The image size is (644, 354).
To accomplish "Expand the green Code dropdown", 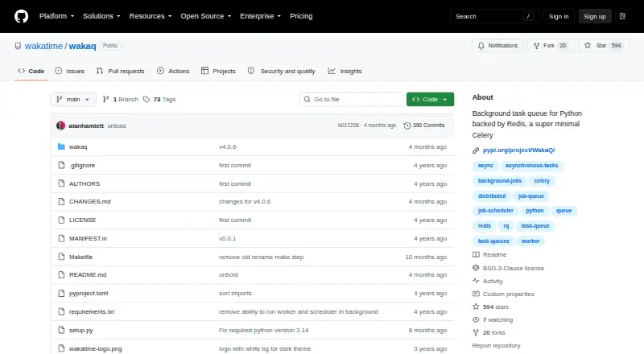I will tap(430, 100).
